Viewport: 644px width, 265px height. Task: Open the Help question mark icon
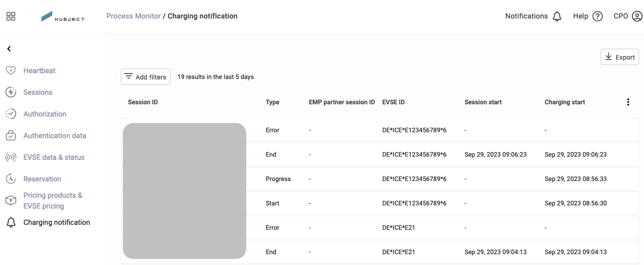click(598, 17)
